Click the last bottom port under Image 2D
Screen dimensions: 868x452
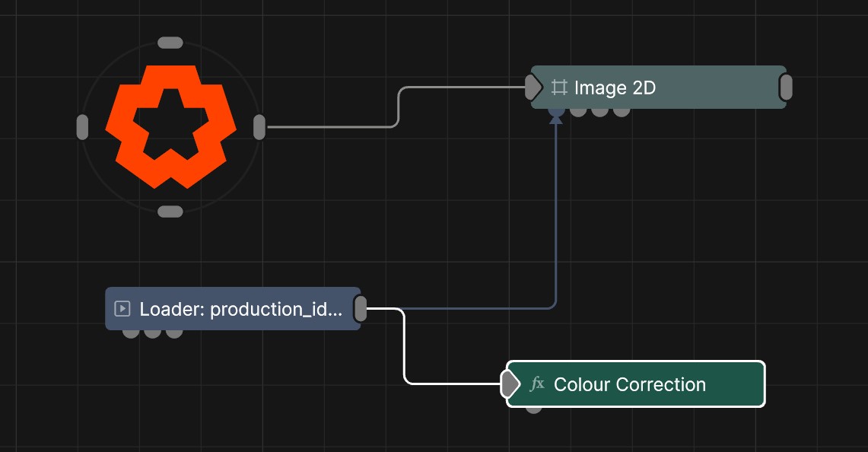(622, 111)
